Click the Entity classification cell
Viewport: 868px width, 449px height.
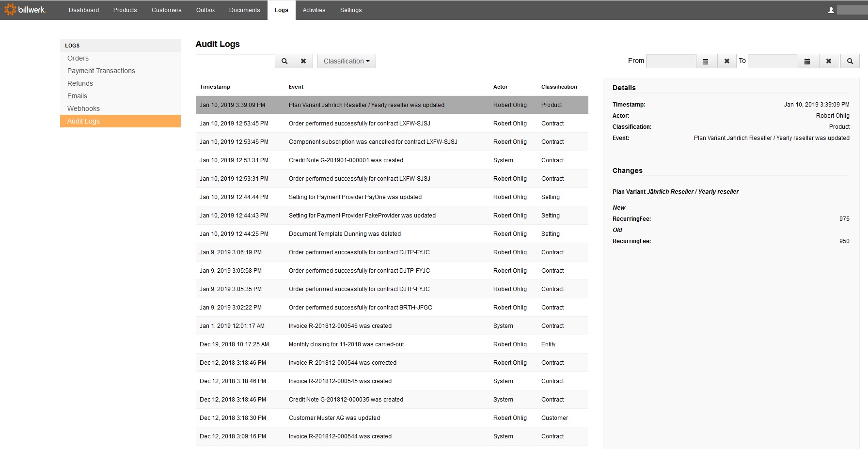point(549,344)
